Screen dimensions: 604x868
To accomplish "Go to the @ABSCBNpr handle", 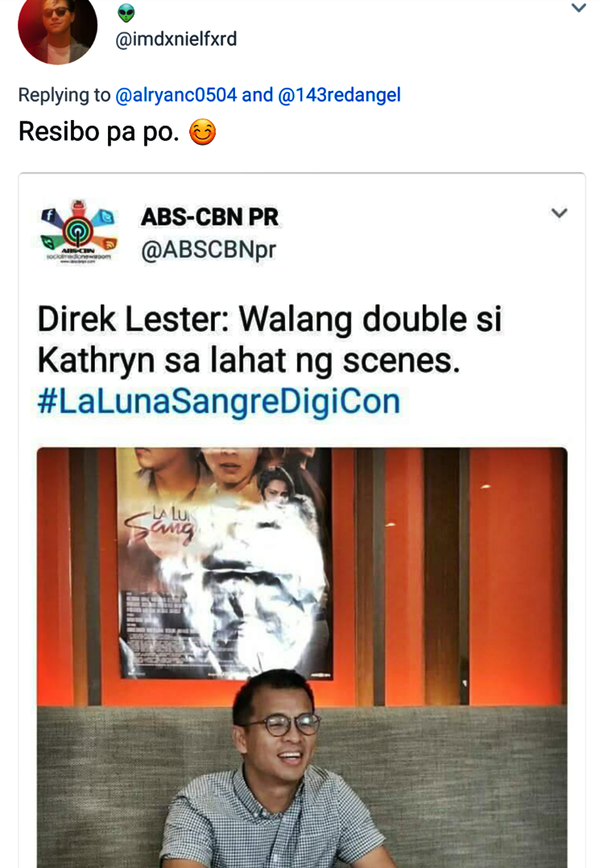I will pos(208,250).
